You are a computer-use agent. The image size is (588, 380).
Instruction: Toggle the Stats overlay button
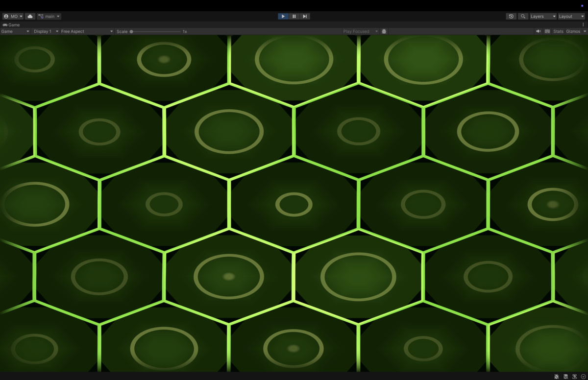558,31
